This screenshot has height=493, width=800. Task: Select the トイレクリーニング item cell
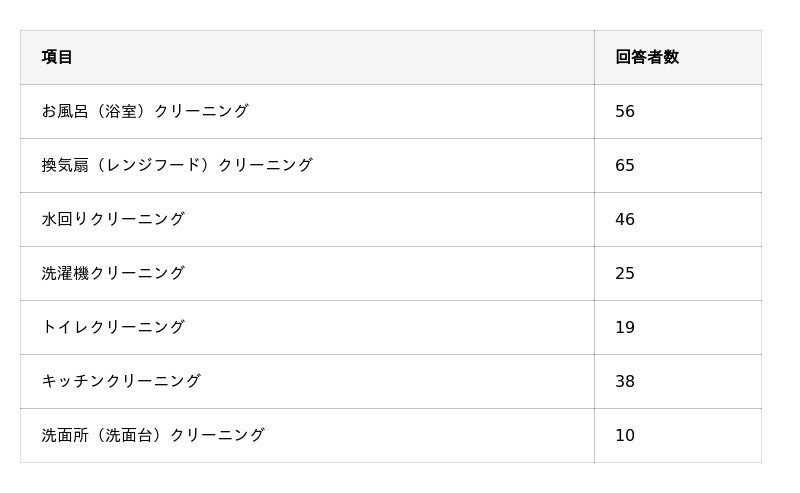pos(113,327)
